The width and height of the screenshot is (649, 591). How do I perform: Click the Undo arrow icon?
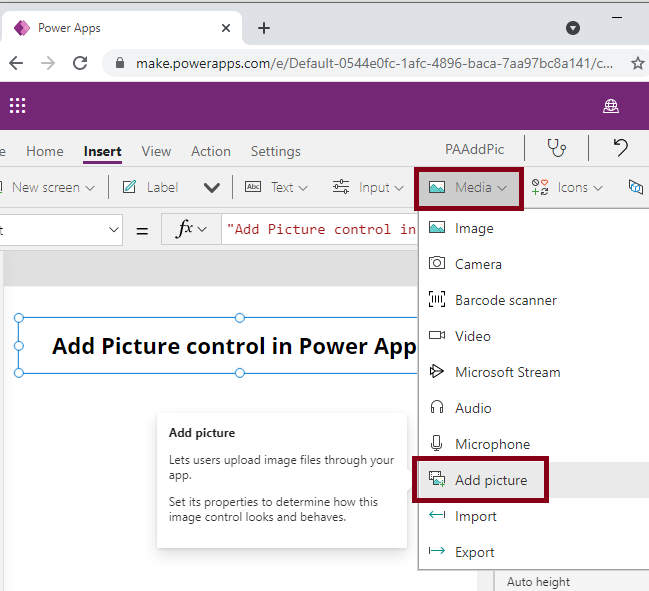620,147
